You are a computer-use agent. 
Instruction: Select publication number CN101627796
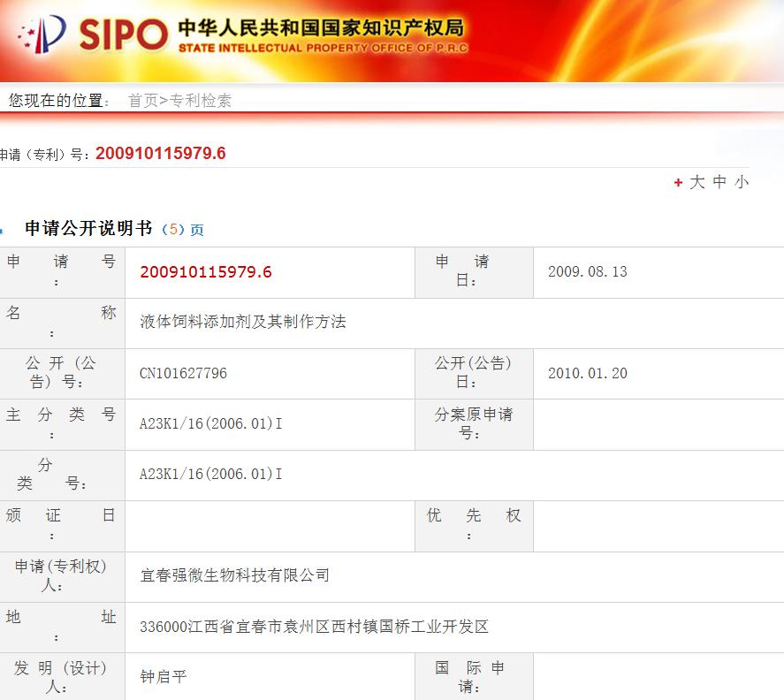[183, 373]
